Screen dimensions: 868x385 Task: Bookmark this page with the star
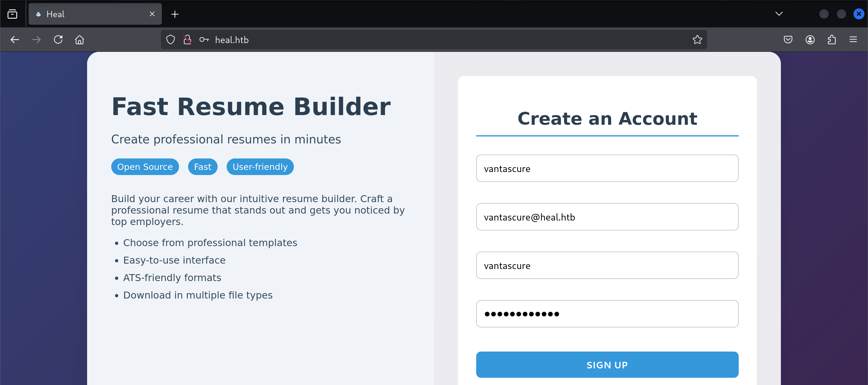point(697,40)
